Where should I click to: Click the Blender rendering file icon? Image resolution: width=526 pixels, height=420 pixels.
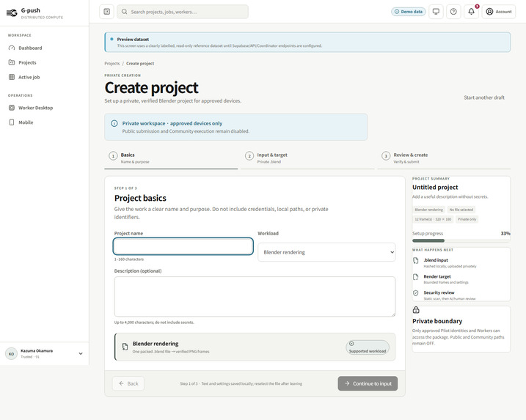click(x=125, y=347)
